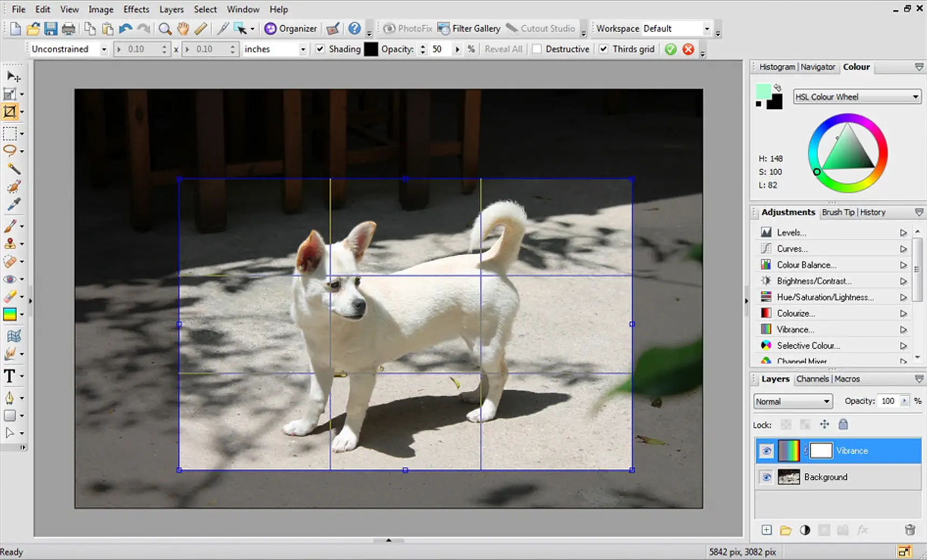Enable the Destructive checkbox

[537, 48]
